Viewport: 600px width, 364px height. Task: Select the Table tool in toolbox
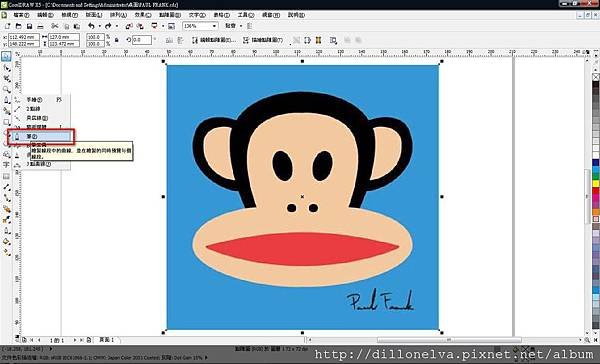(x=6, y=176)
